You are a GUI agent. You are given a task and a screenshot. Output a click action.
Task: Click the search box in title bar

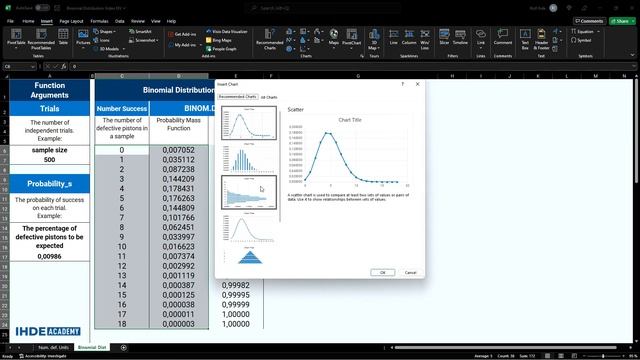pyautogui.click(x=322, y=8)
